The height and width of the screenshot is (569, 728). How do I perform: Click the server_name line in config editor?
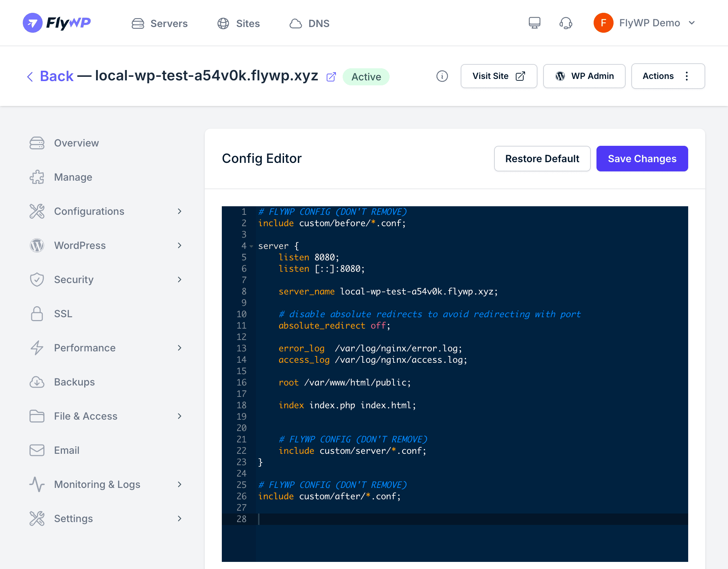click(x=388, y=292)
